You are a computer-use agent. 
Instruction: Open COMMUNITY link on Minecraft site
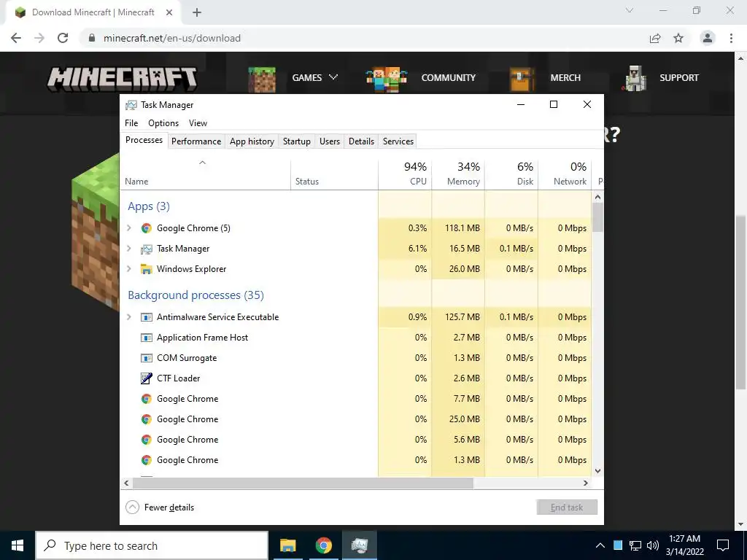[x=449, y=77]
